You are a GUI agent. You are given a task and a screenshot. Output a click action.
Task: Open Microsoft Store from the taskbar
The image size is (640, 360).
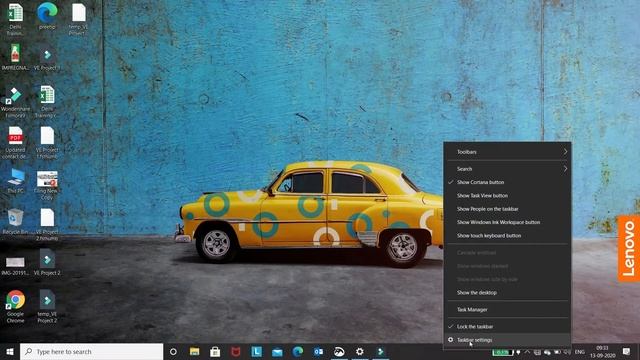[215, 351]
